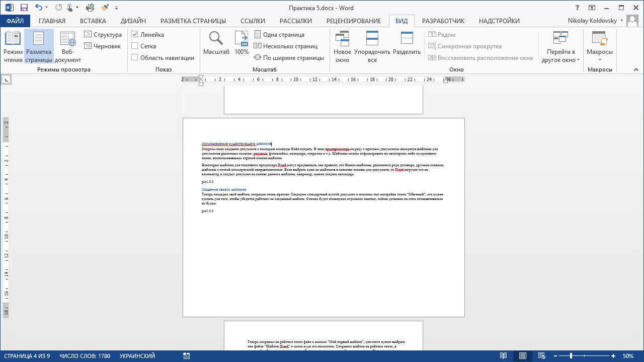Click the read mode icon in status bar

(x=504, y=356)
